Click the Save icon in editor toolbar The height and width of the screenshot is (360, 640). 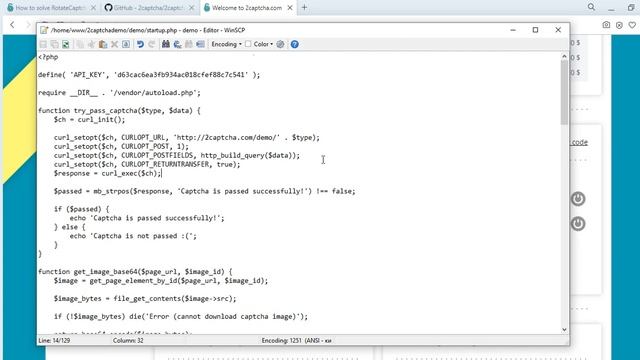pyautogui.click(x=43, y=44)
